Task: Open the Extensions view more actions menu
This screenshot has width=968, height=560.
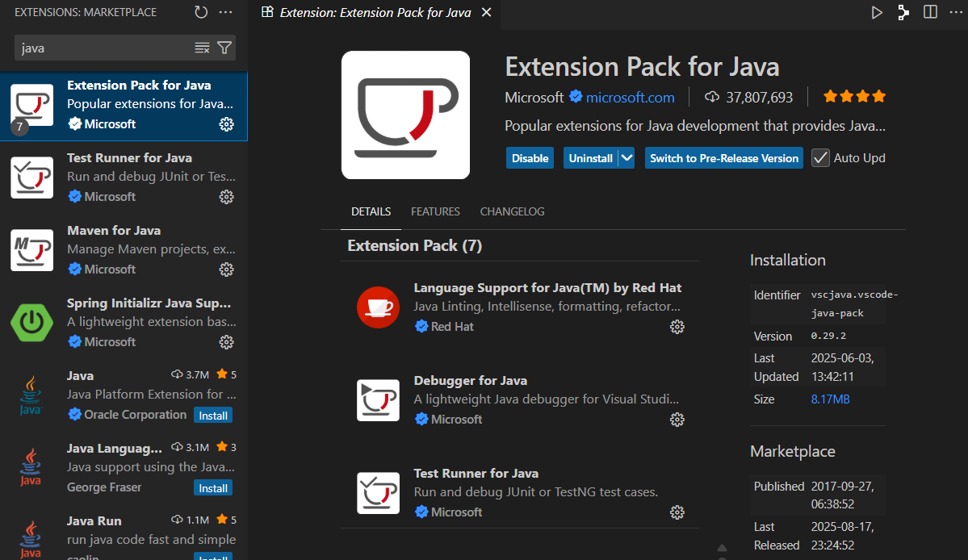Action: pyautogui.click(x=226, y=12)
